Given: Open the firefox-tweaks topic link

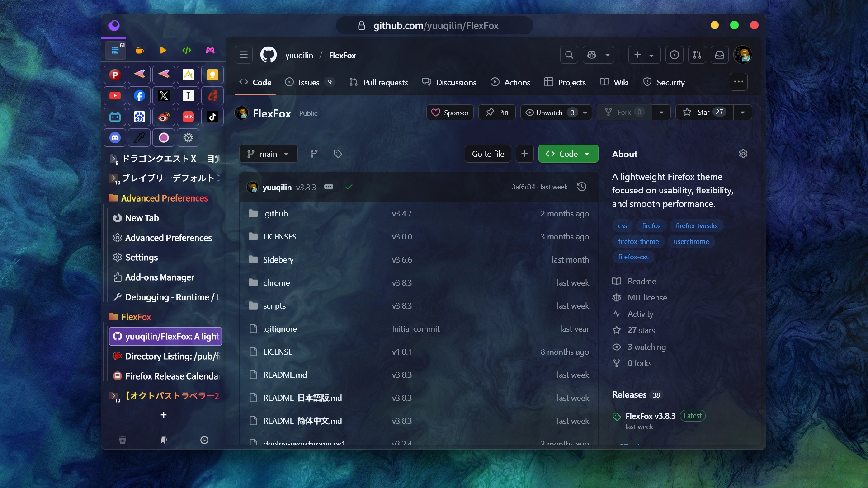Looking at the screenshot, I should (x=696, y=226).
